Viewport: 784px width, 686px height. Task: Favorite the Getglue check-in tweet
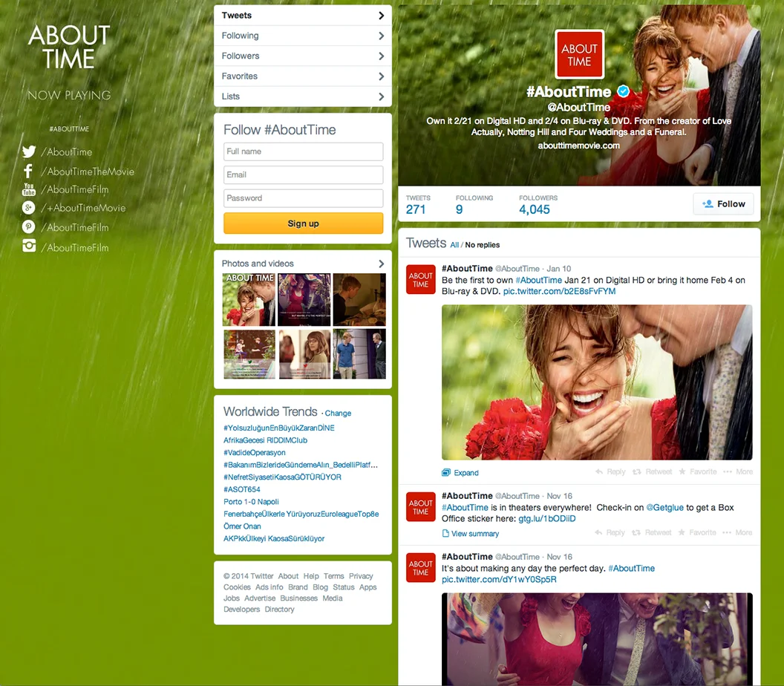point(697,532)
